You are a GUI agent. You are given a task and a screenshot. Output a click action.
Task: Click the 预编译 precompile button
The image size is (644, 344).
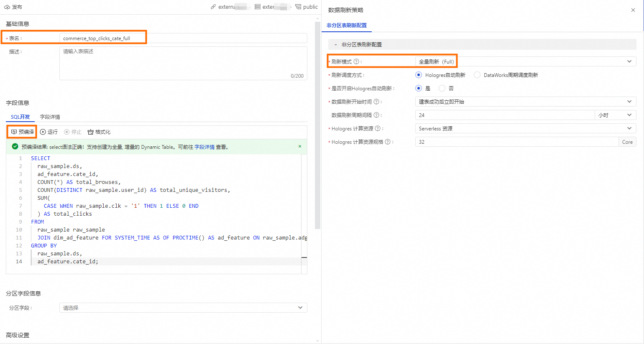tap(23, 132)
